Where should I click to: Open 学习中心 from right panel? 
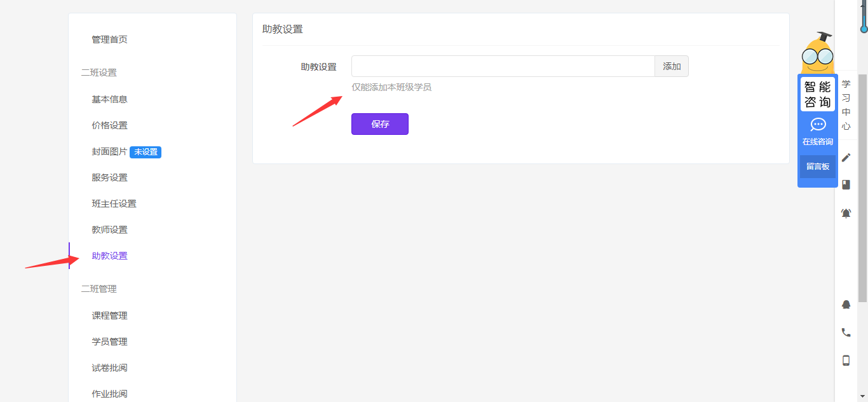click(x=846, y=105)
